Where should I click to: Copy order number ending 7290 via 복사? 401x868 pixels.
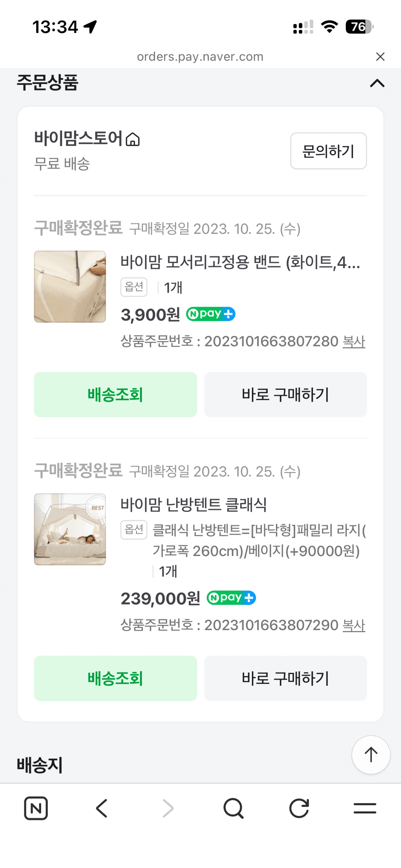click(354, 625)
